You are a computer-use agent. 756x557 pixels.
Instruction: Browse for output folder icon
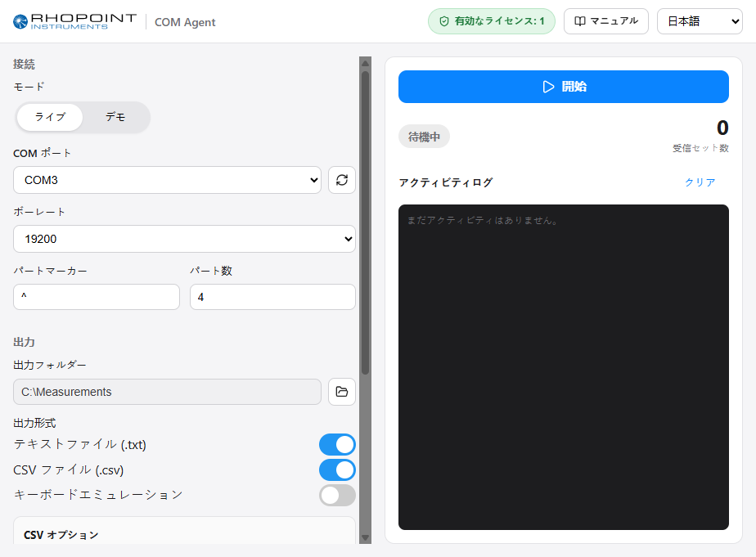tap(342, 392)
